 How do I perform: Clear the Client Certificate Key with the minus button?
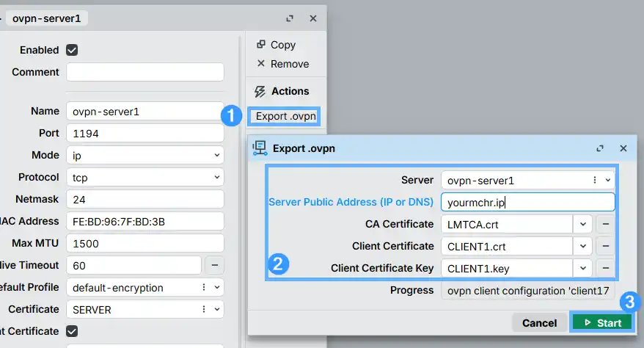[605, 268]
